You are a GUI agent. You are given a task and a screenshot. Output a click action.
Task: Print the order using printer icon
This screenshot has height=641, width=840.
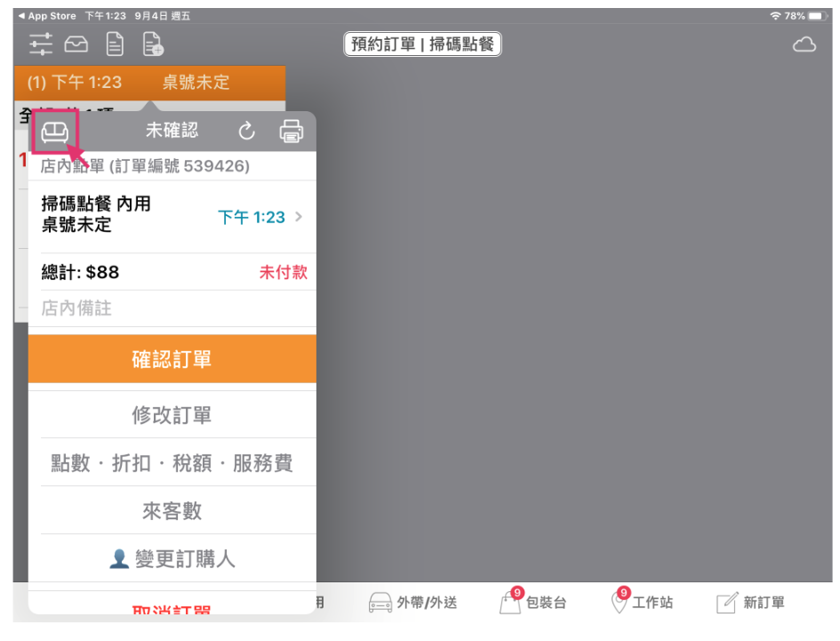291,132
